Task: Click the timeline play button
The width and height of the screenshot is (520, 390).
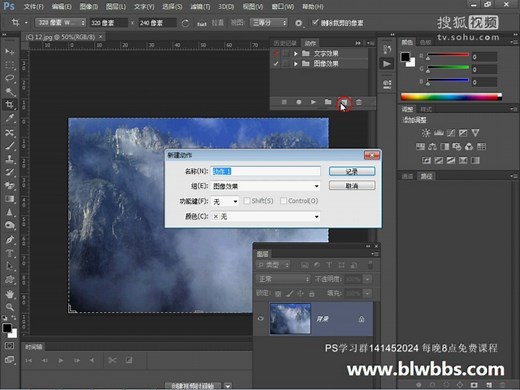Action: (x=61, y=360)
